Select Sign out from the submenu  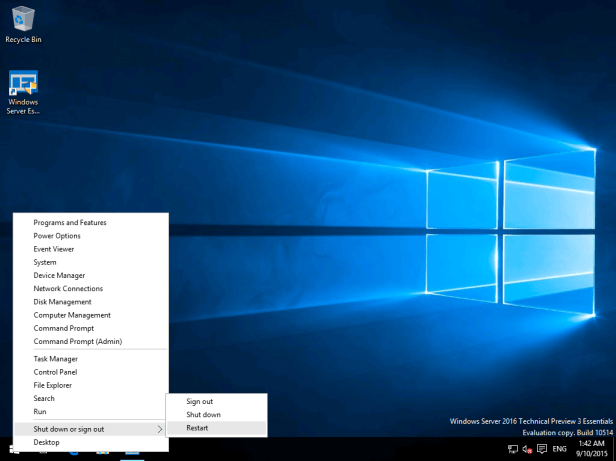tap(199, 401)
